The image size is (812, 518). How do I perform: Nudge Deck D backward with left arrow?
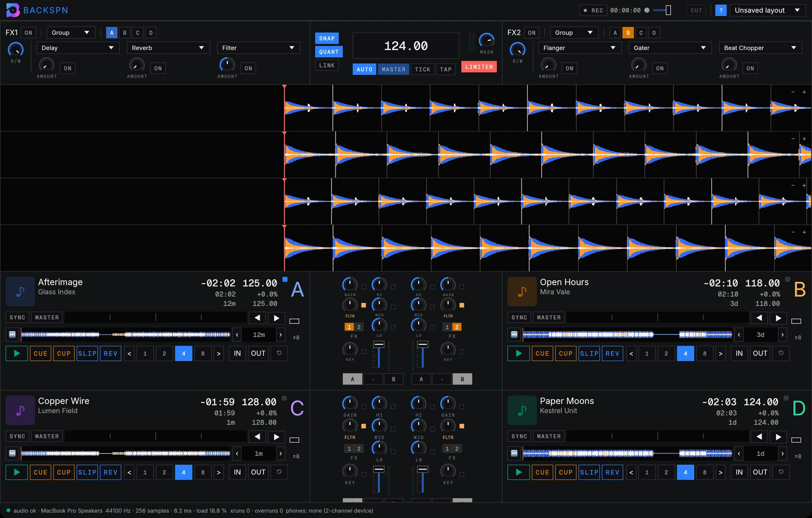(759, 437)
